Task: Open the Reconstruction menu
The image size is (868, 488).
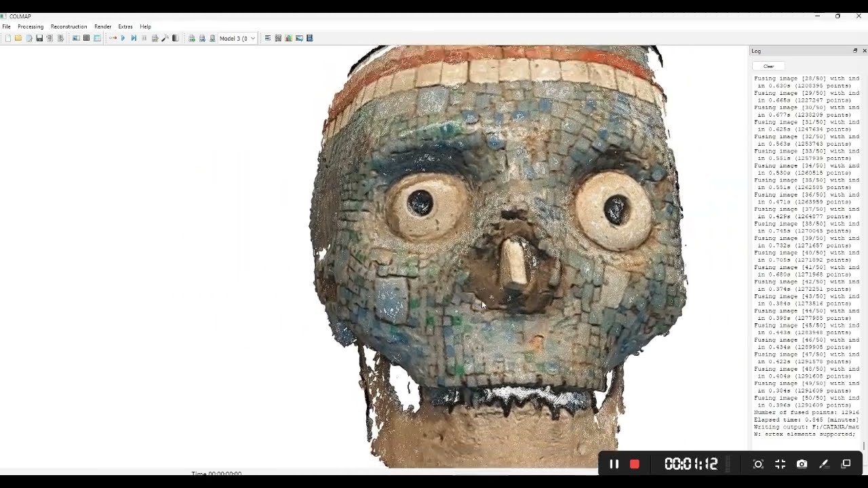Action: [68, 26]
